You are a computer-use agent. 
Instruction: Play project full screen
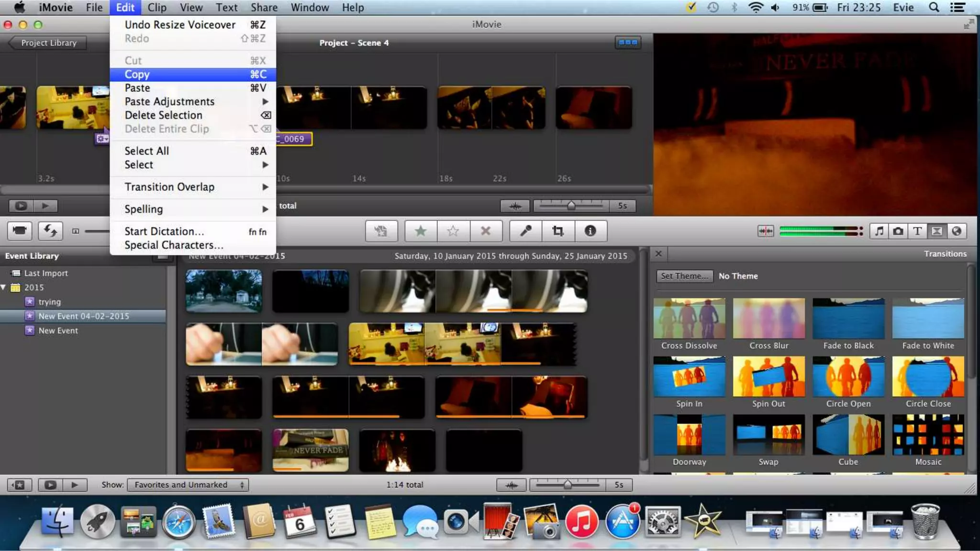point(21,206)
